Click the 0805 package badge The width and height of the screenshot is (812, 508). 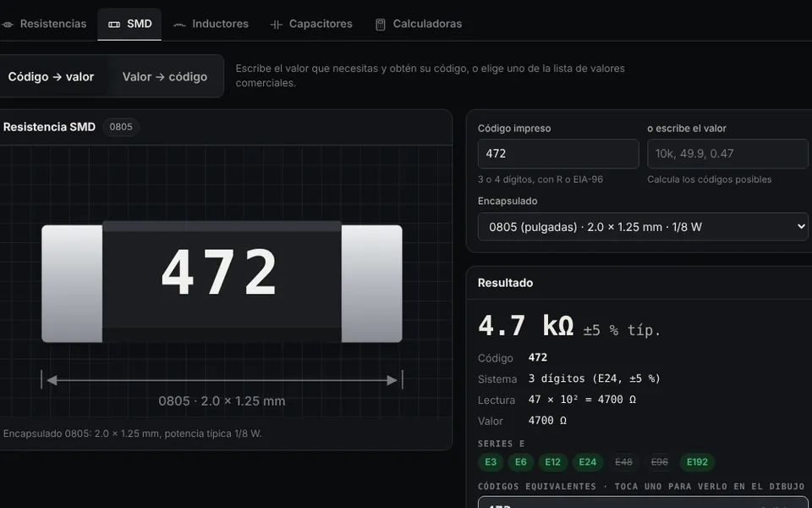click(x=121, y=127)
